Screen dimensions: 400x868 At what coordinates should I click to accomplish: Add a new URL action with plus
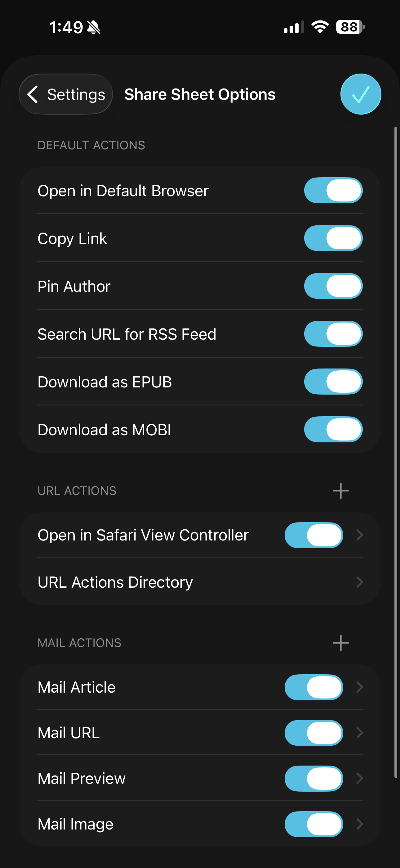pyautogui.click(x=340, y=491)
